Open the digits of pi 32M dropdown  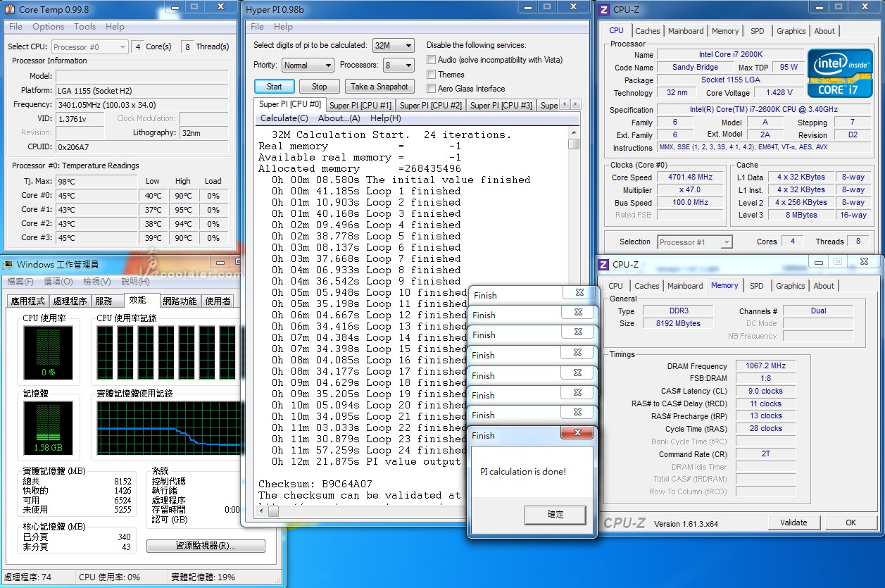coord(393,45)
